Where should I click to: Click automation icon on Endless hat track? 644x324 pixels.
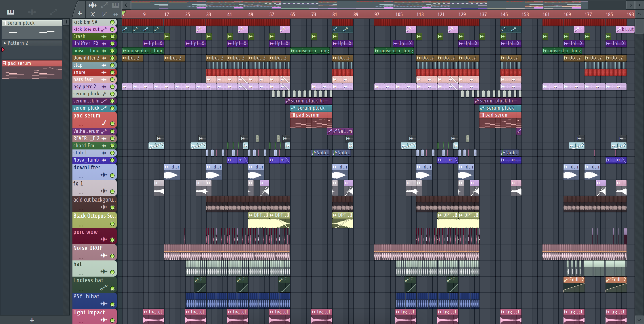point(104,288)
